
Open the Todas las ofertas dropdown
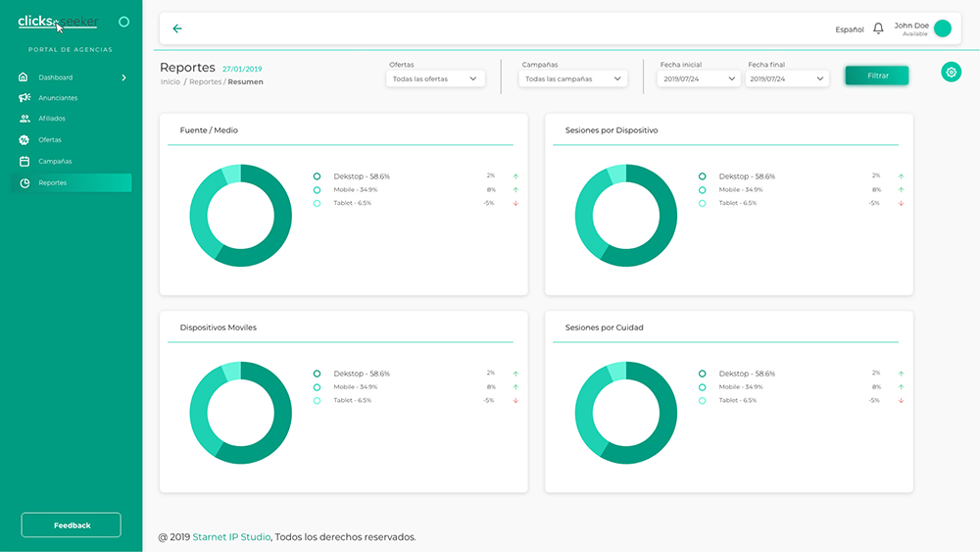click(x=435, y=78)
